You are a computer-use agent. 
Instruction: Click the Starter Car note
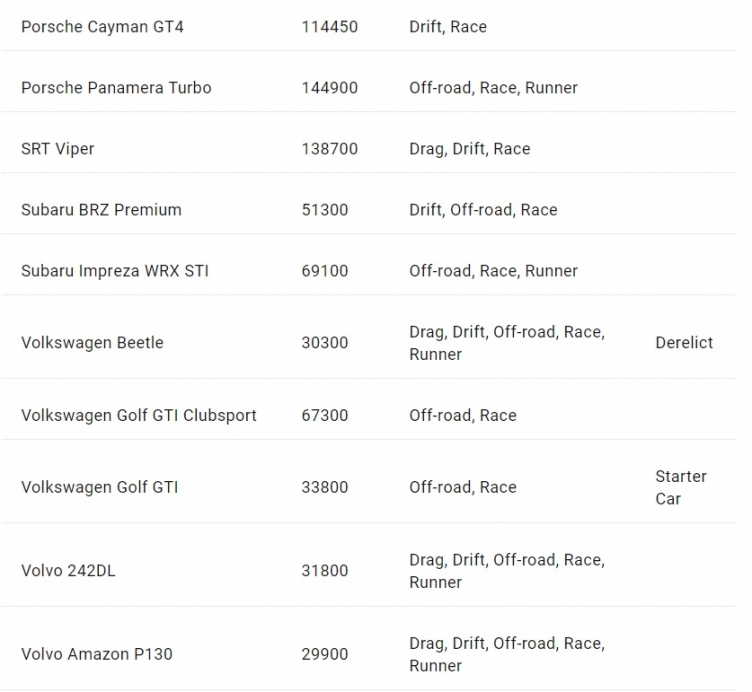click(x=681, y=488)
